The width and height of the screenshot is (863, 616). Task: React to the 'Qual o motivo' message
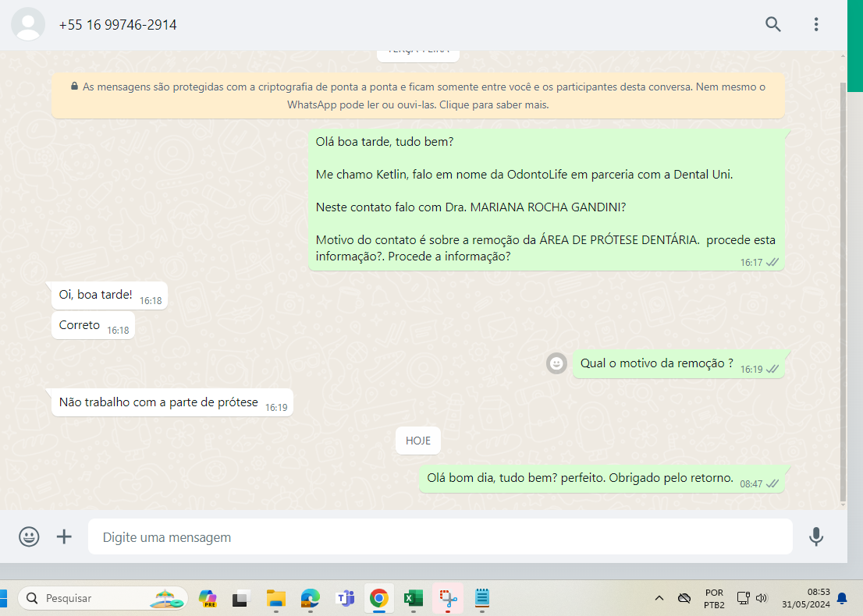[556, 363]
